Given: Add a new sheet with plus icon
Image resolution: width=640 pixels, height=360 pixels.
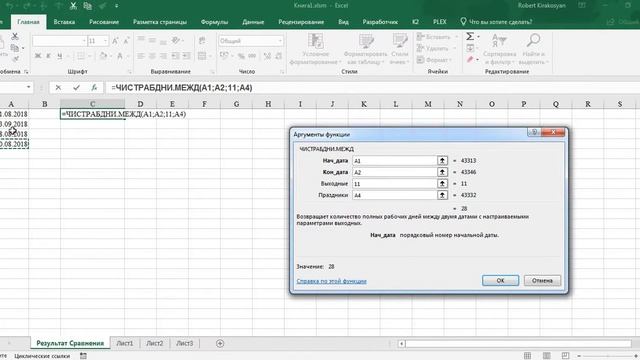Looking at the screenshot, I should 220,344.
